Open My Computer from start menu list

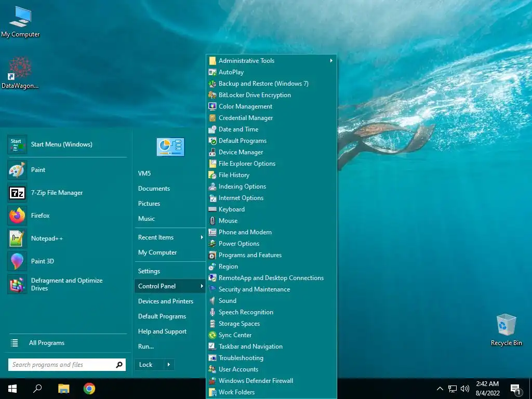(x=170, y=252)
